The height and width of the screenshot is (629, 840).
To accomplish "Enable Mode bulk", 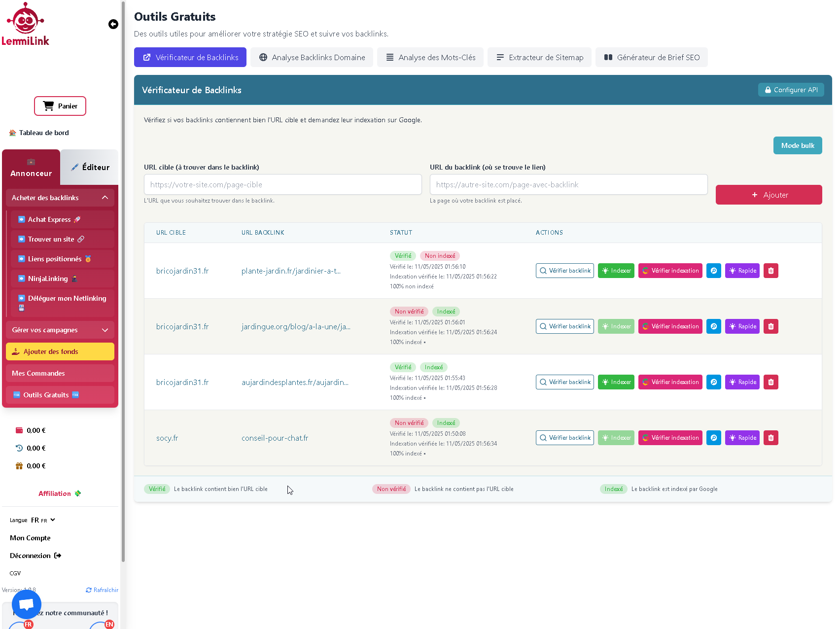I will tap(797, 145).
